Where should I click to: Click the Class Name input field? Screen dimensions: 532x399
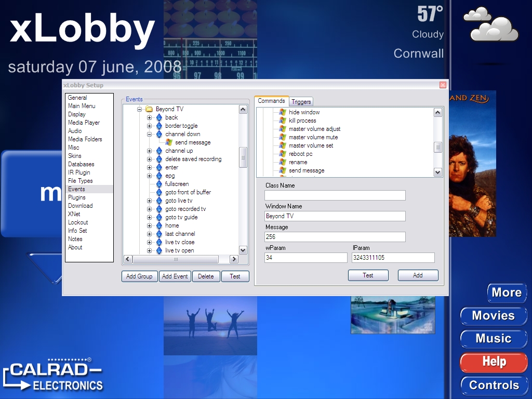(x=335, y=195)
